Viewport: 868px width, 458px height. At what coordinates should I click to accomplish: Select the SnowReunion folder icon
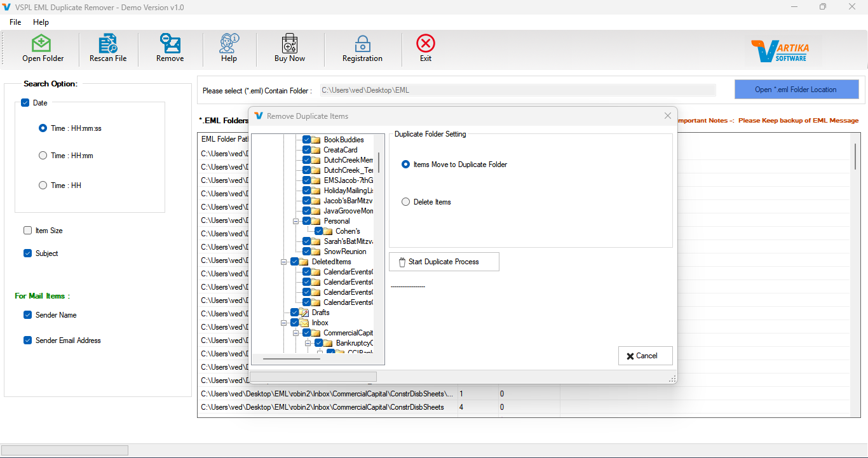[316, 252]
